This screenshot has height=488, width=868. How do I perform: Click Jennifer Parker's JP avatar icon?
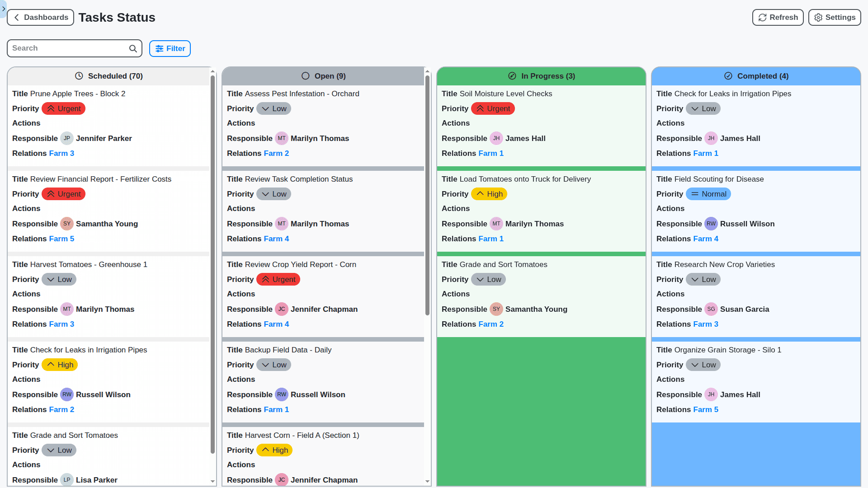pyautogui.click(x=67, y=138)
